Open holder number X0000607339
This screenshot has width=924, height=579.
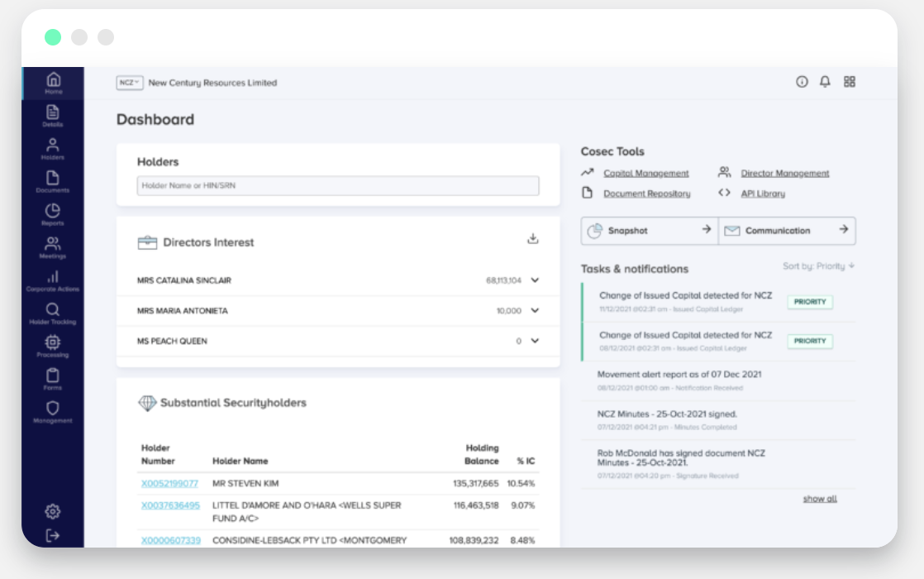[x=171, y=540]
